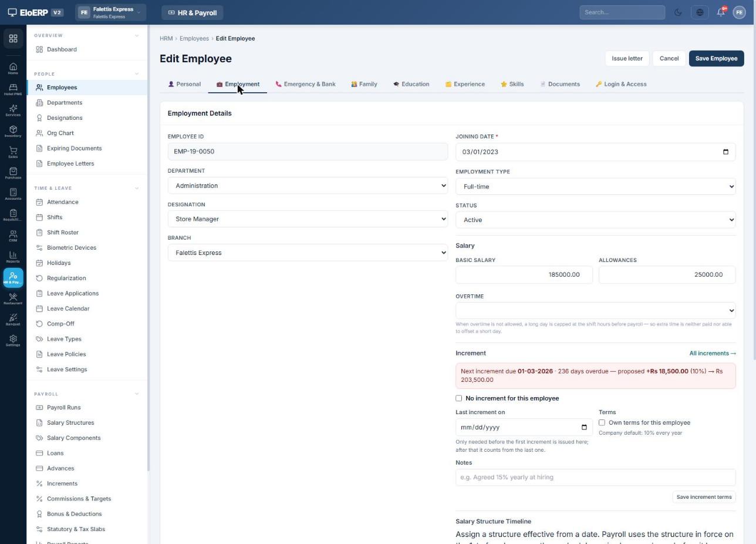756x544 pixels.
Task: Click the increment Notes field
Action: 595,478
